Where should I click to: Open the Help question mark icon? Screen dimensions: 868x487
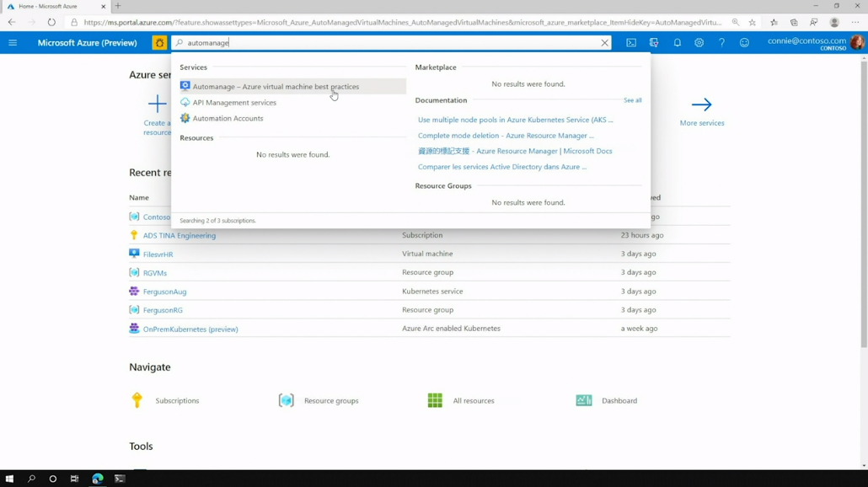tap(721, 43)
